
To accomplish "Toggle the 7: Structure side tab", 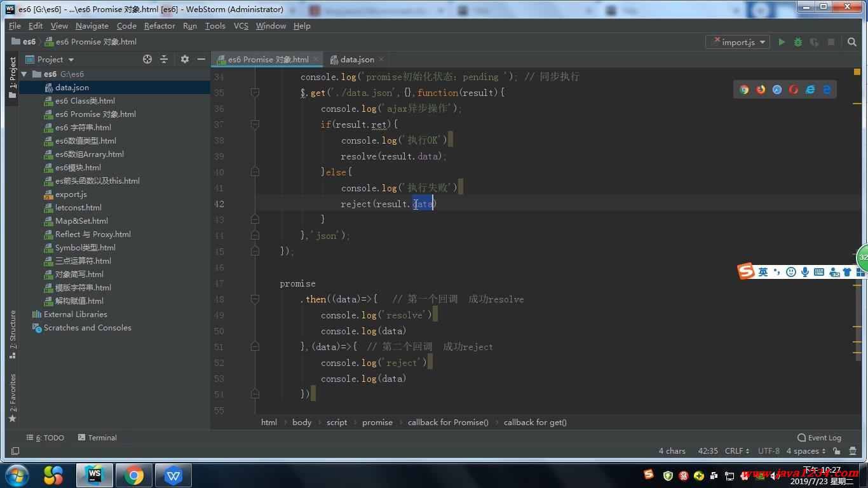I will pyautogui.click(x=12, y=335).
